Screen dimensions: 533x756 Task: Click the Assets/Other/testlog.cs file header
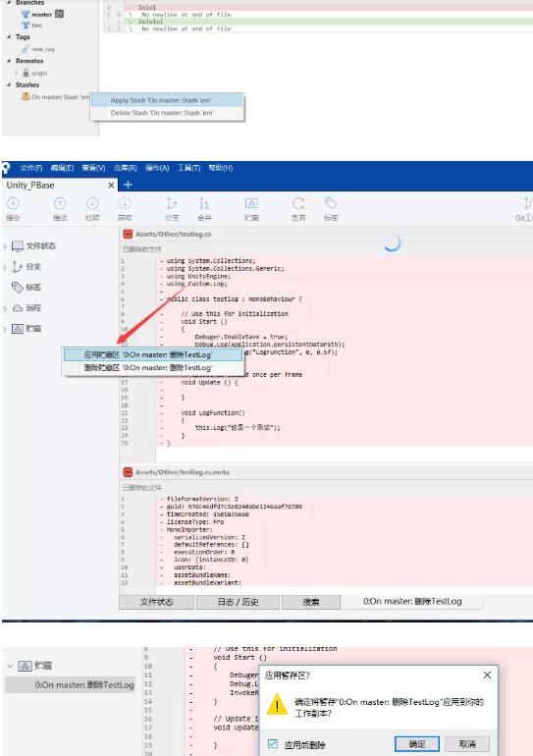click(x=174, y=234)
